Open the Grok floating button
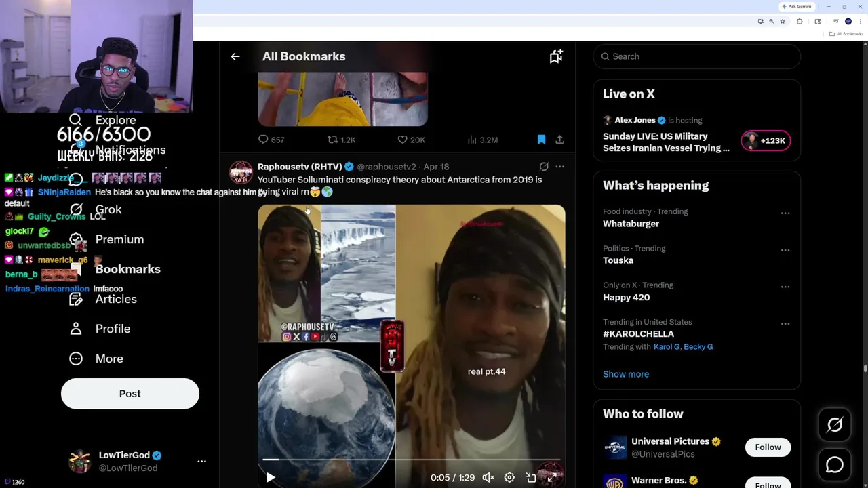868x488 pixels. coord(835,425)
